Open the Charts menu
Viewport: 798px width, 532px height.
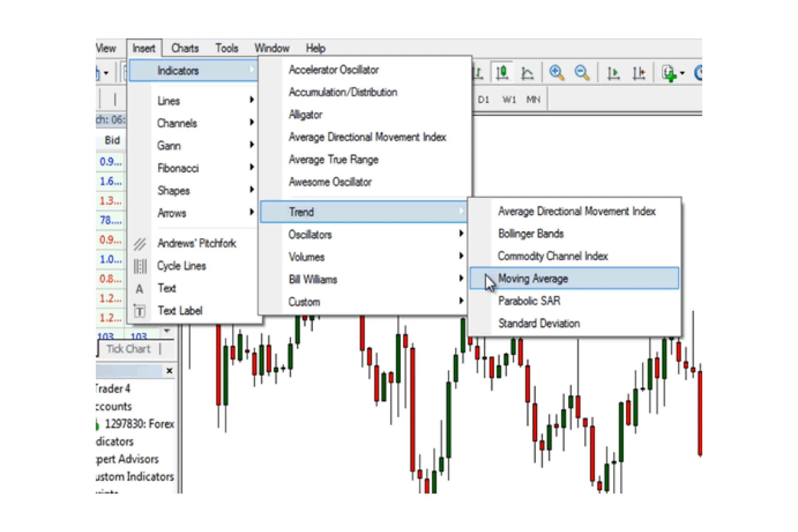point(185,48)
